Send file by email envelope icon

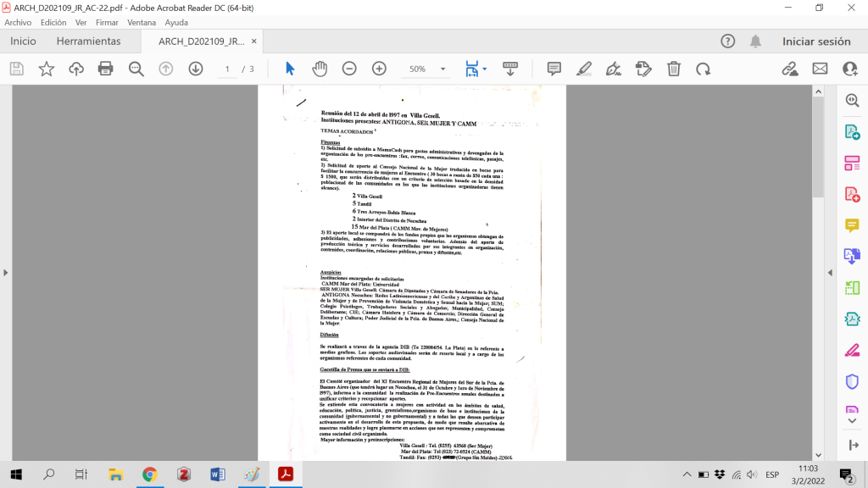pos(820,69)
